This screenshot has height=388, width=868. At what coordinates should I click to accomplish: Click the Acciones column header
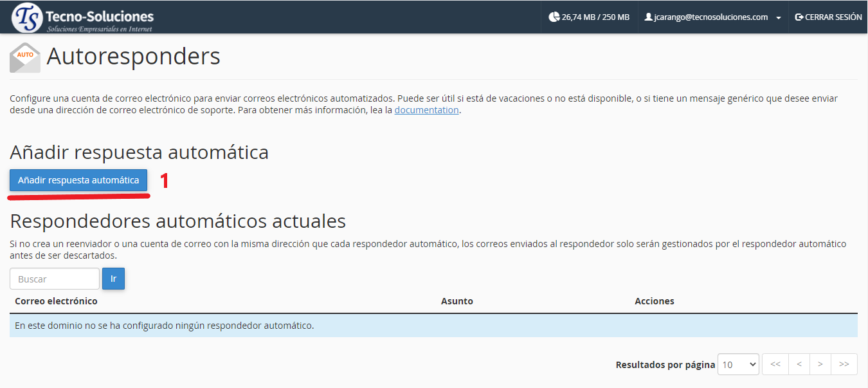(654, 301)
